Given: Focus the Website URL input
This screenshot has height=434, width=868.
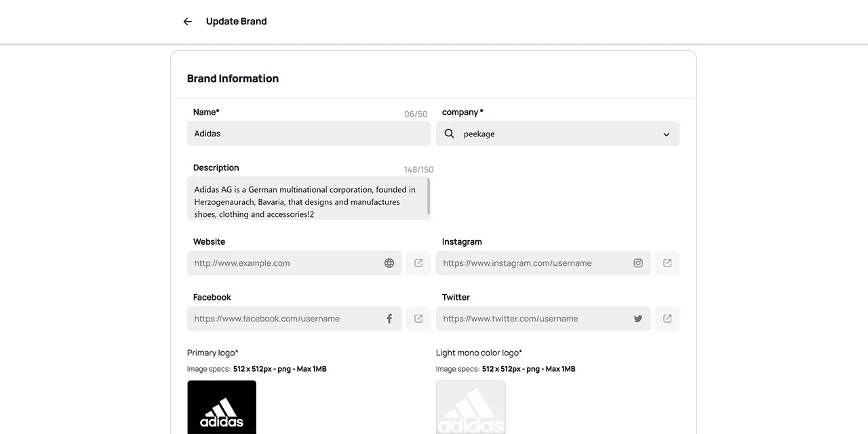Looking at the screenshot, I should point(285,263).
